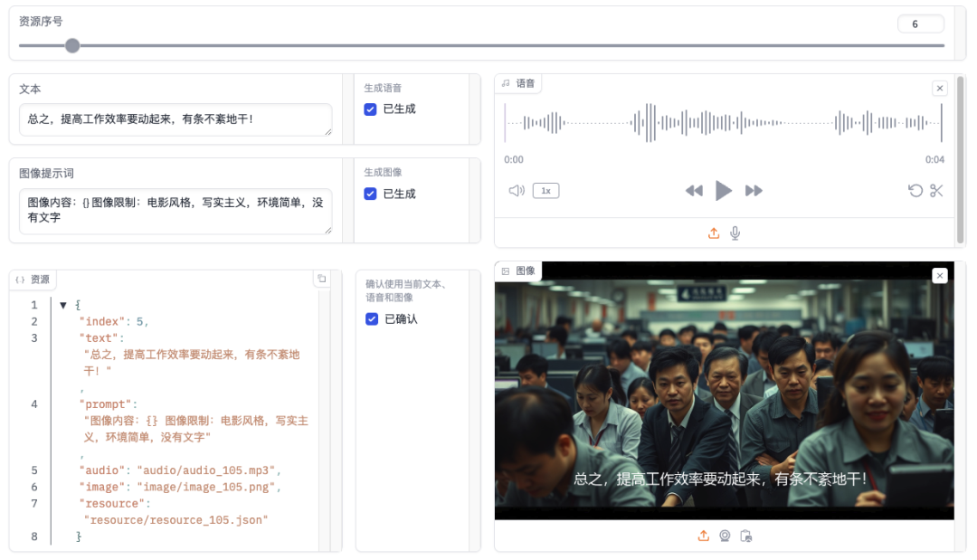The height and width of the screenshot is (560, 977).
Task: Click the image icon in 图像 label
Action: coord(506,271)
